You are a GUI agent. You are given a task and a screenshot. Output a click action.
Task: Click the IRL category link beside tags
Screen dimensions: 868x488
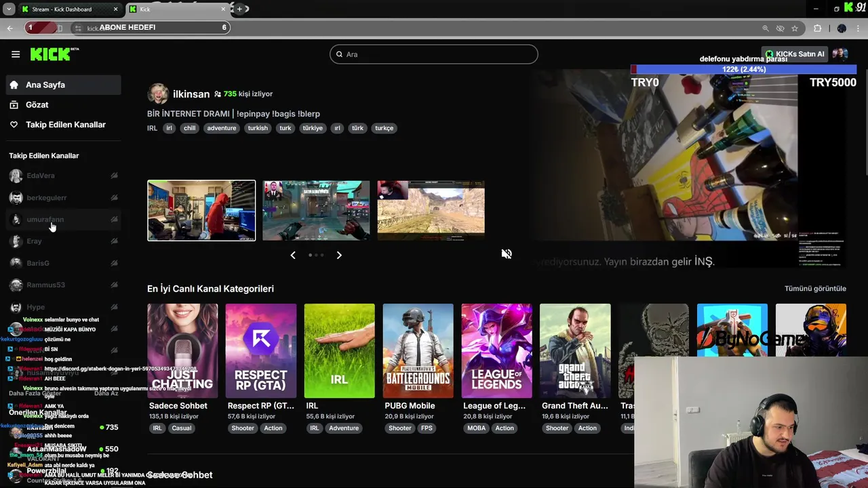pos(152,128)
